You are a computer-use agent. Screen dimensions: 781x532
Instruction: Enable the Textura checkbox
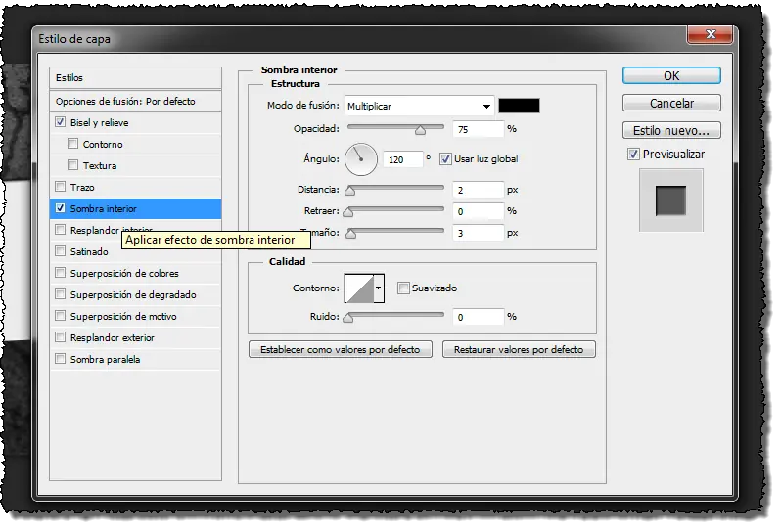[x=72, y=165]
